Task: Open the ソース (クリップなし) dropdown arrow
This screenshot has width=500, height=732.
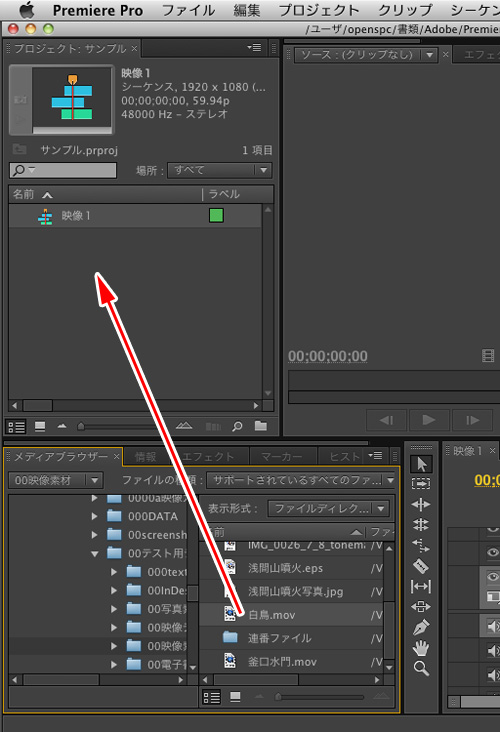Action: [x=429, y=55]
